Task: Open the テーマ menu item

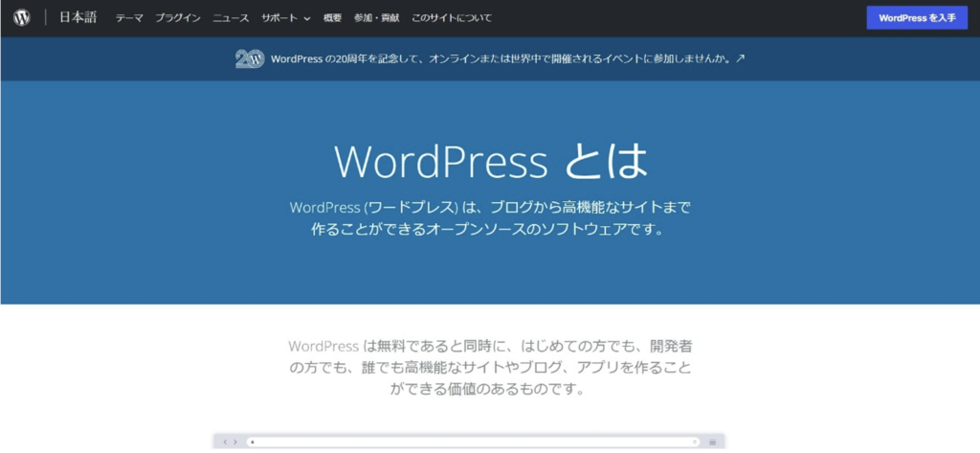Action: pyautogui.click(x=129, y=18)
